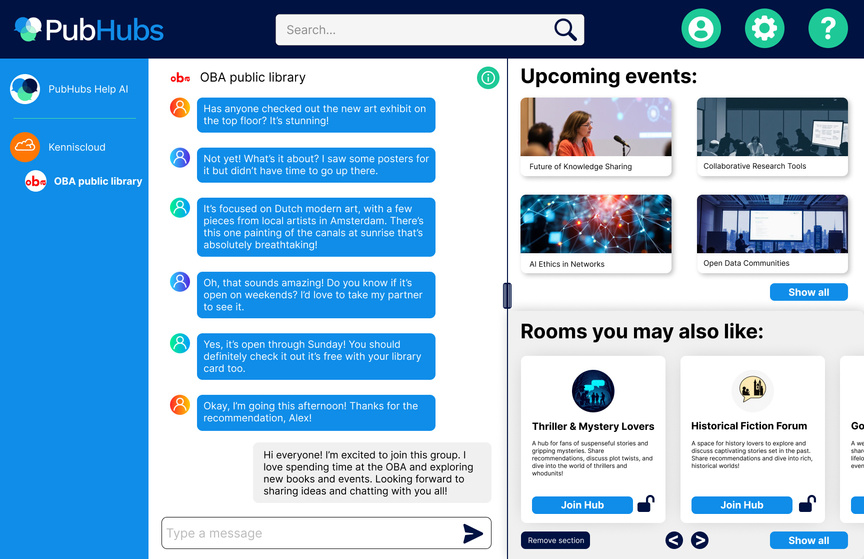Click the 'Yes, it's open through Sunday' message
The image size is (864, 559).
[x=316, y=356]
